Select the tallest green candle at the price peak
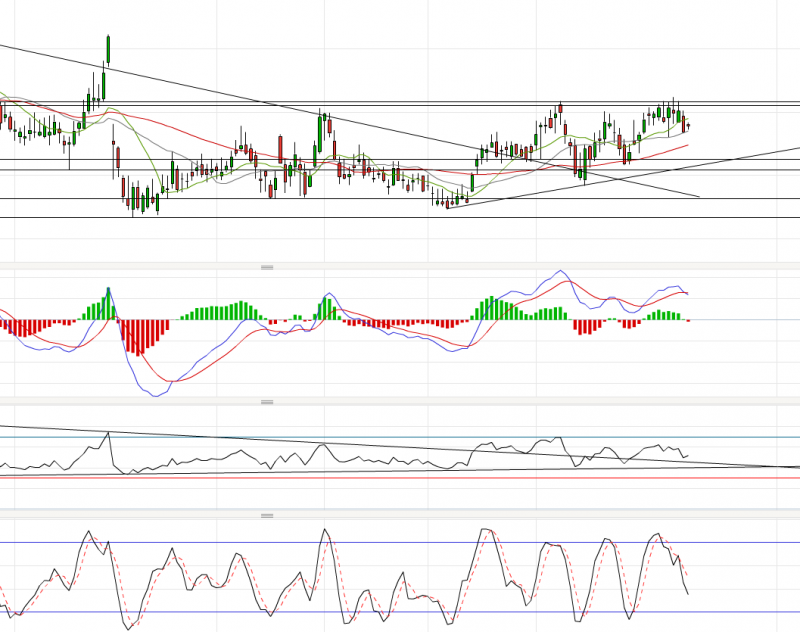 [108, 49]
